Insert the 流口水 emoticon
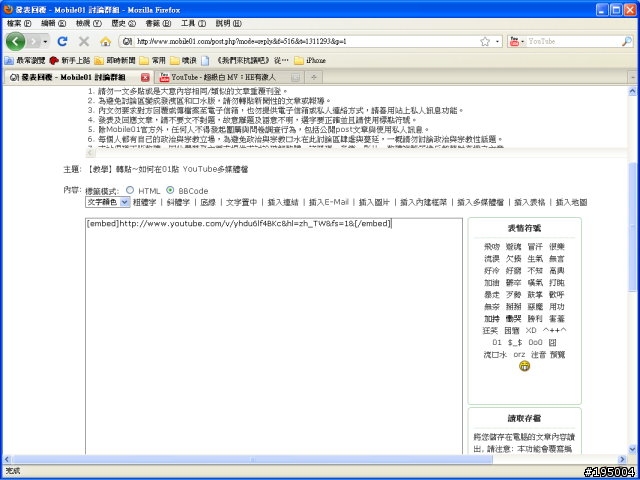Screen dimensions: 640x480 point(495,354)
